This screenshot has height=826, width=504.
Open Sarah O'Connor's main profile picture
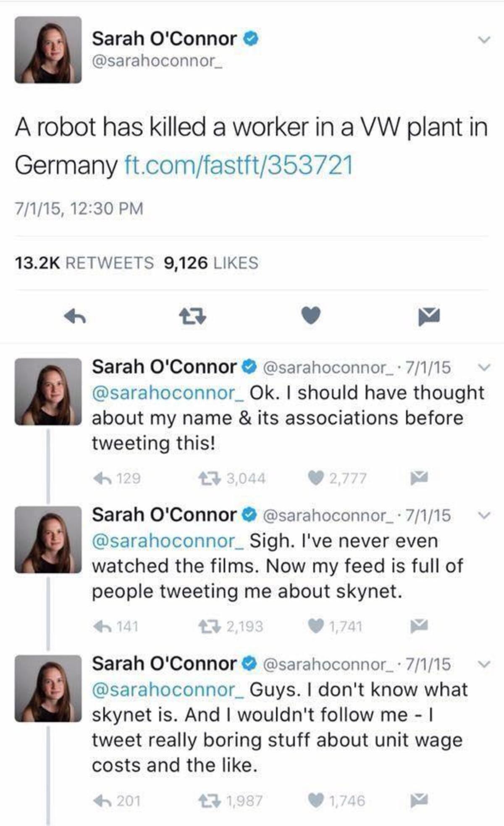tap(48, 50)
